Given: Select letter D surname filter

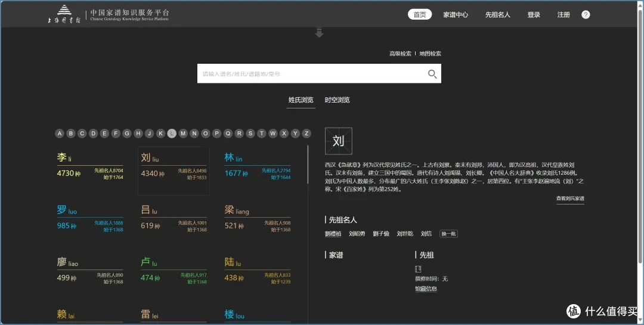Looking at the screenshot, I should (93, 134).
